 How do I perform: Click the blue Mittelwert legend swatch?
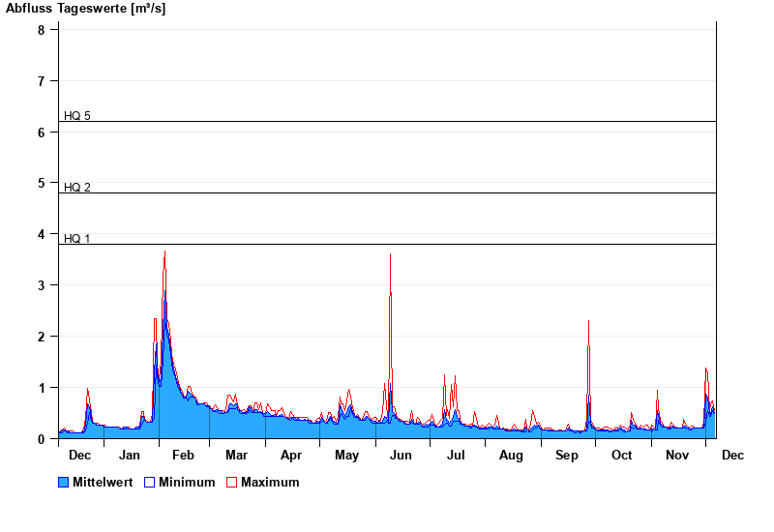coord(64,482)
